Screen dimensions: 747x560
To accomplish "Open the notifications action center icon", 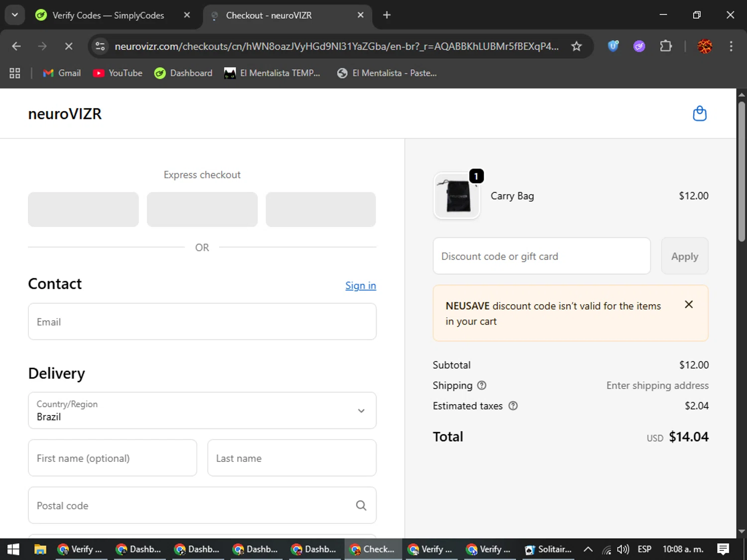I will [x=723, y=549].
